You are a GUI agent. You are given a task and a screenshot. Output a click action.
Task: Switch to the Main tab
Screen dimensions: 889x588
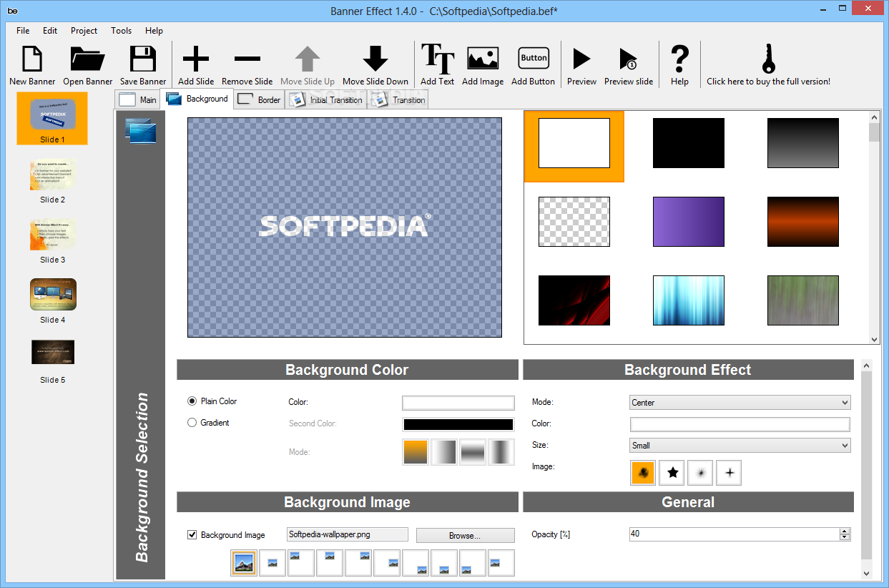[x=138, y=100]
